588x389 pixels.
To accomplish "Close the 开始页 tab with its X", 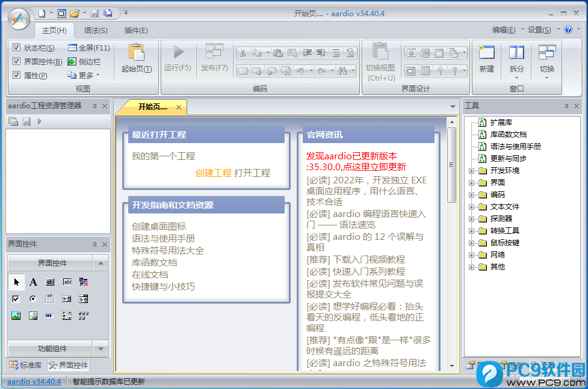I will (x=179, y=107).
